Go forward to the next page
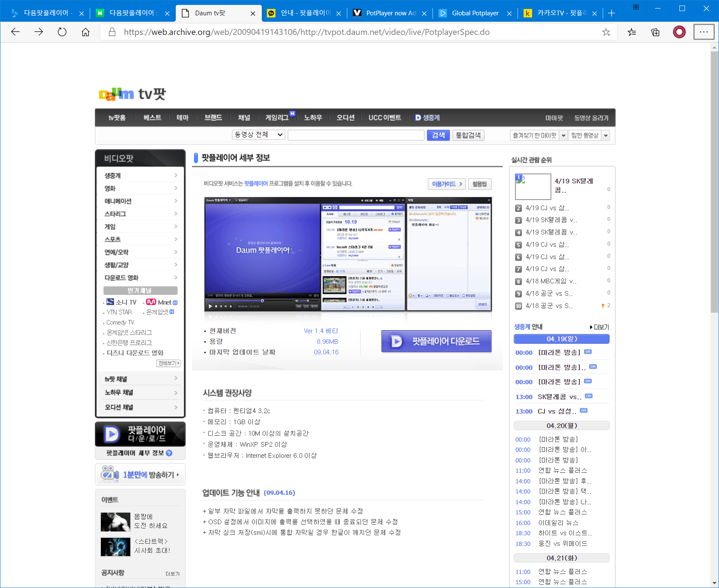Viewport: 719px width, 588px height. (x=39, y=32)
